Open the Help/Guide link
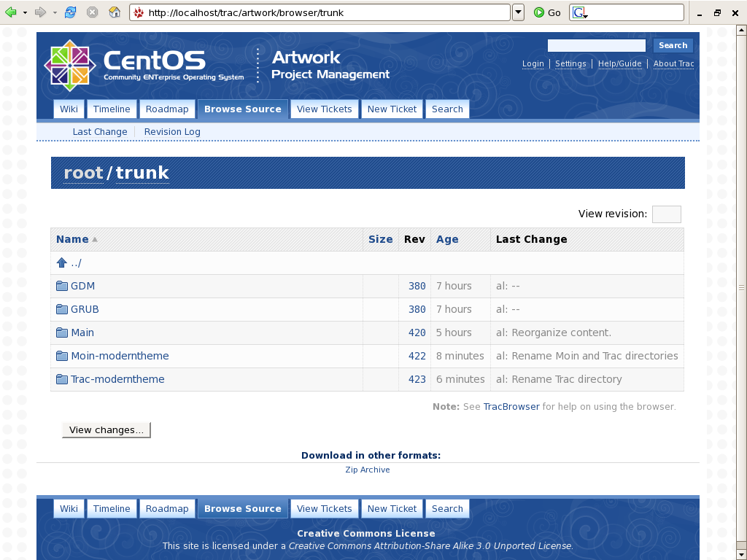The height and width of the screenshot is (560, 747). 620,63
